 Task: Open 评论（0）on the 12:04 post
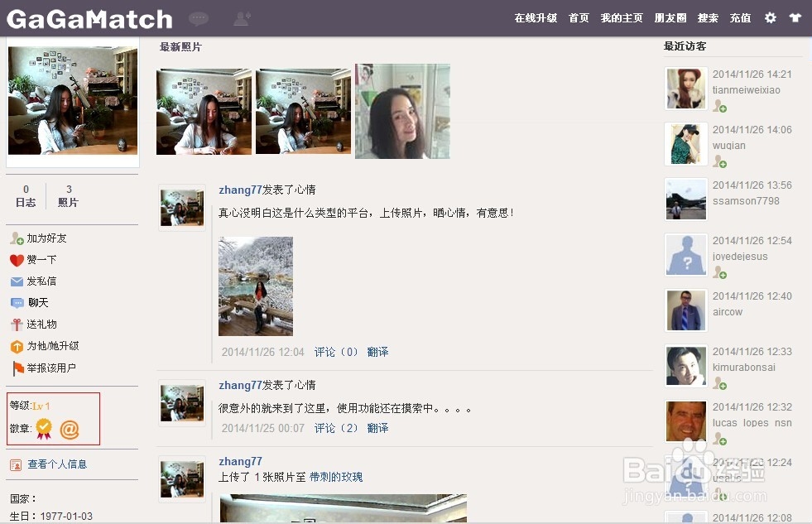click(x=337, y=352)
